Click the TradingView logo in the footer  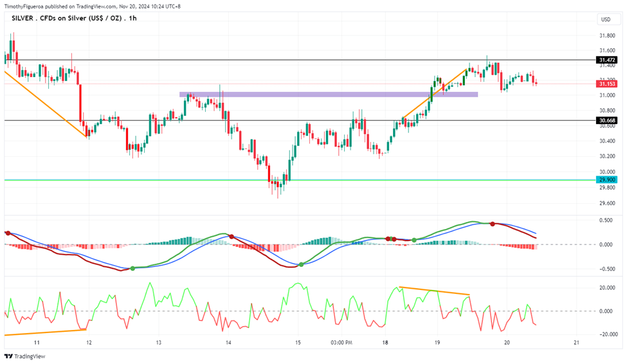coord(25,356)
